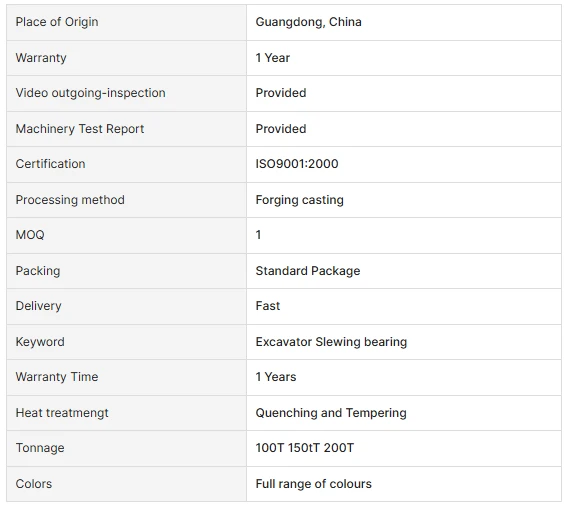This screenshot has width=567, height=505.
Task: Click the 'Certification' row label
Action: (50, 164)
